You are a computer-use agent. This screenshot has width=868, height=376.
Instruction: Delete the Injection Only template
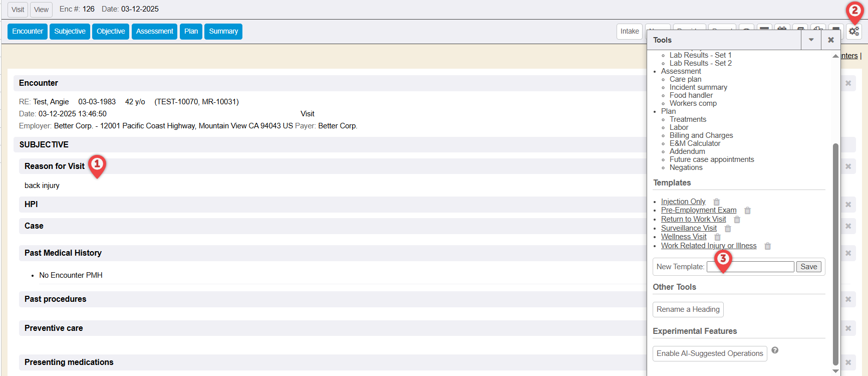[x=717, y=202]
